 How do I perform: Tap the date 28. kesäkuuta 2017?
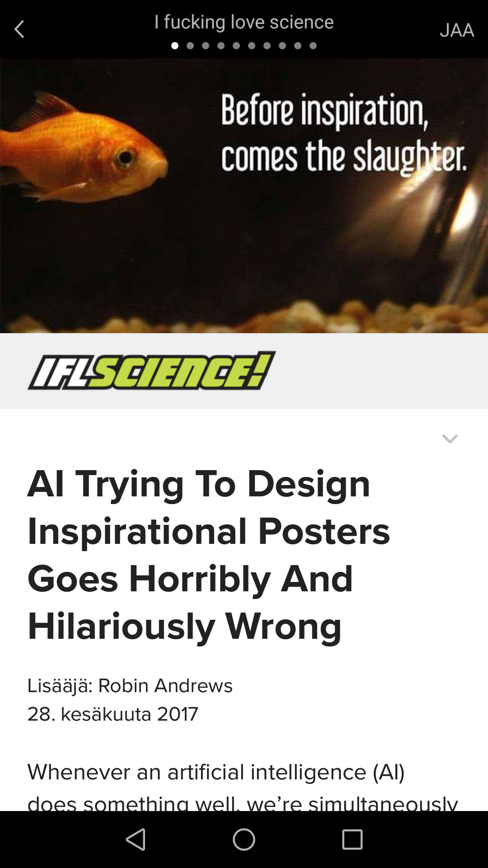pos(113,714)
